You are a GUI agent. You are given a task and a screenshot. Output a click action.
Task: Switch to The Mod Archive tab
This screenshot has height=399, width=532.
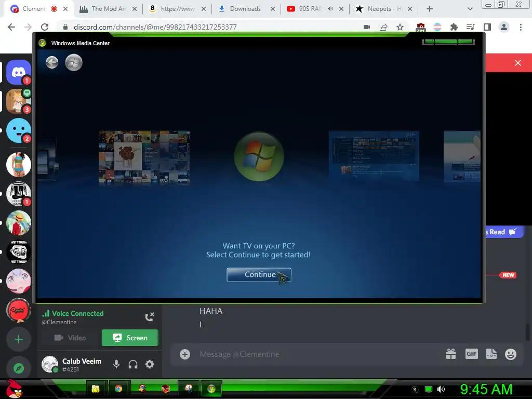tap(109, 9)
